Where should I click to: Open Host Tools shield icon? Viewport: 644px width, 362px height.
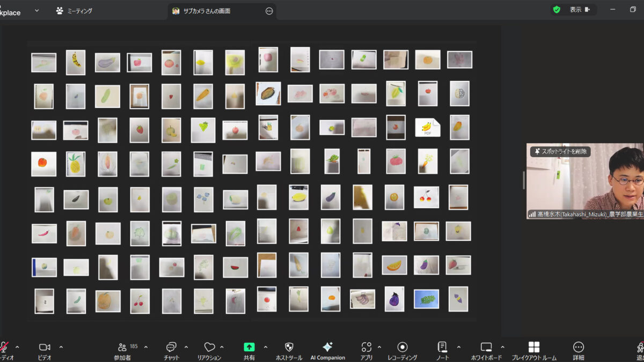(x=289, y=347)
